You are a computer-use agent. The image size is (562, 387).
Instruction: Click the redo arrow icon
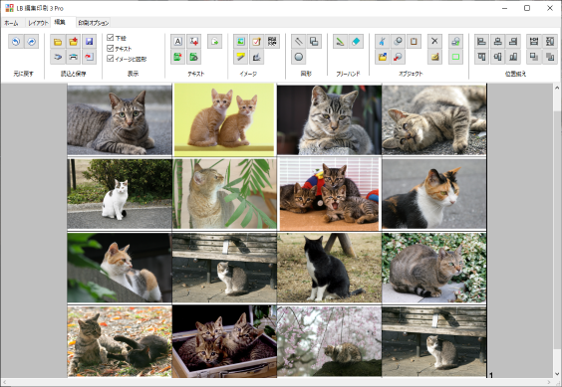tap(32, 42)
